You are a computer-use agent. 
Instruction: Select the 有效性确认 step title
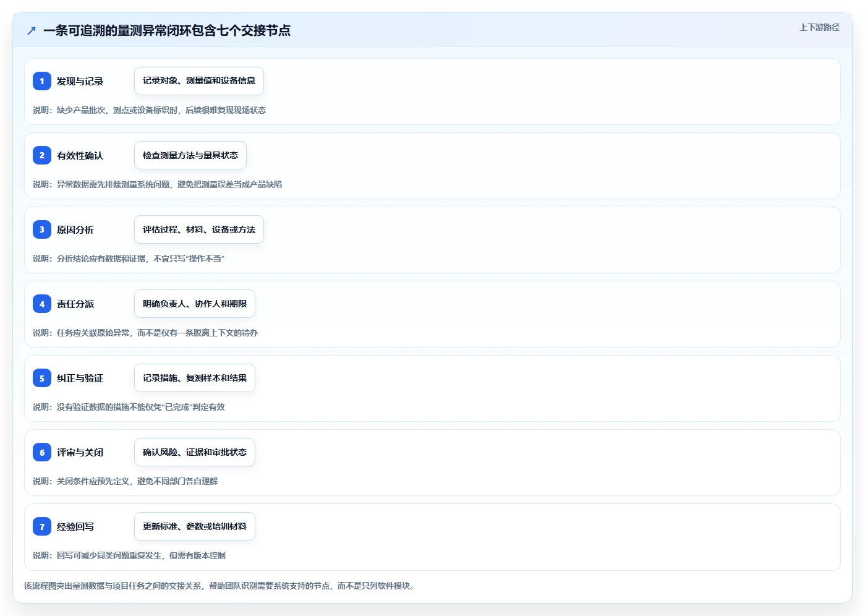pyautogui.click(x=80, y=155)
